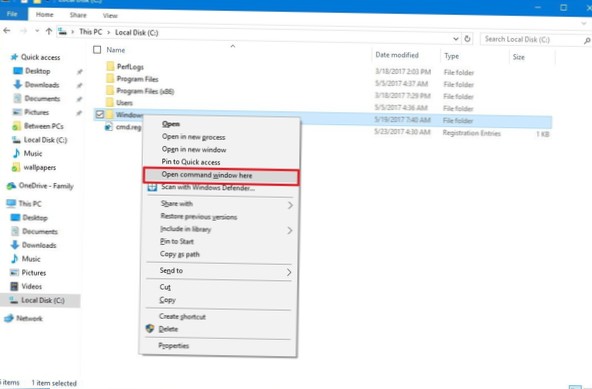592x389 pixels.
Task: Toggle the select-all checkbox beside Name
Action: coord(97,49)
